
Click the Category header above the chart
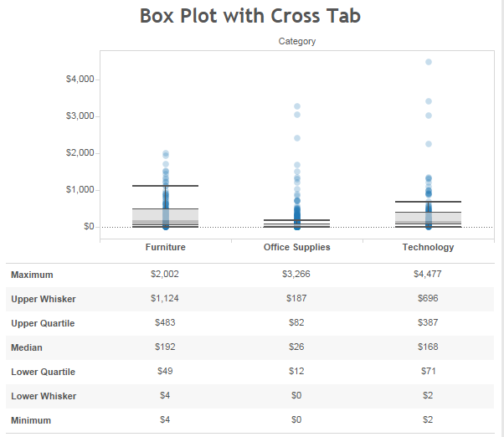tap(297, 41)
